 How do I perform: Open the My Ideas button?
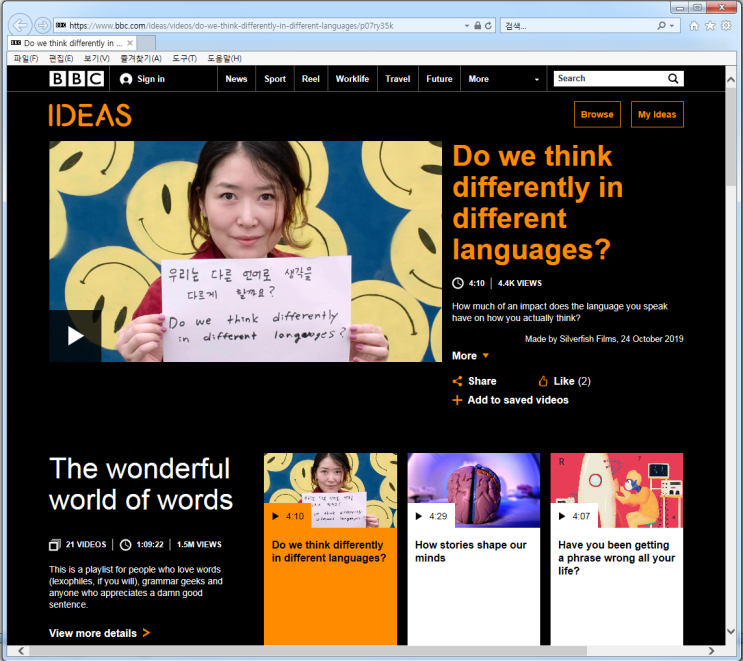pyautogui.click(x=657, y=114)
